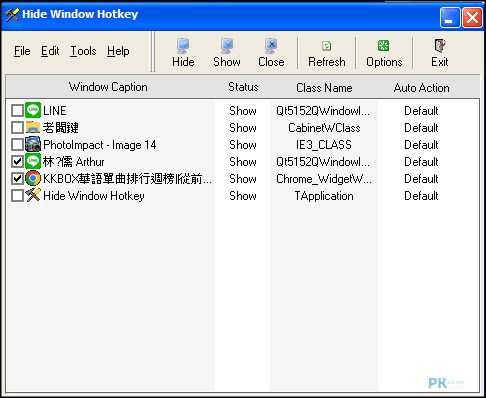Click the Refresh toolbar icon
This screenshot has height=398, width=486.
click(x=327, y=46)
